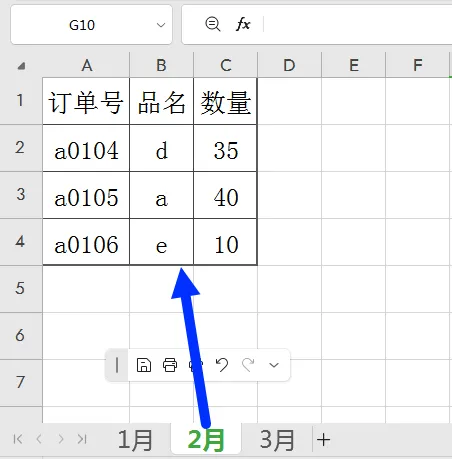Click the Save icon in floating toolbar
Viewport: 452px width, 459px height.
[144, 365]
